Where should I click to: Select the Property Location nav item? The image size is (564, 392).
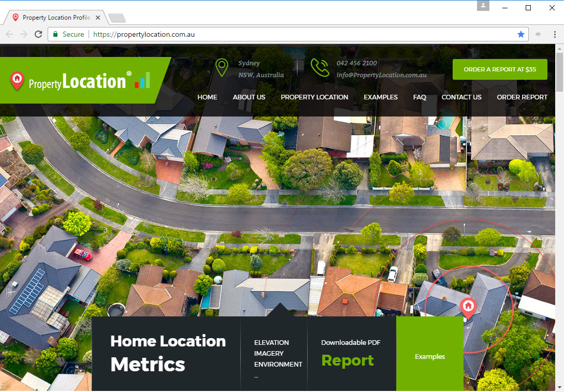point(314,97)
